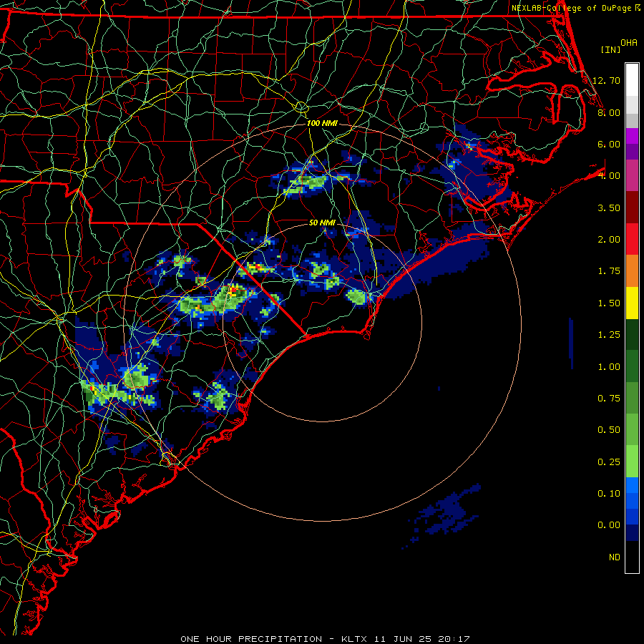Click the 1.50 legend value
The height and width of the screenshot is (644, 644).
tap(609, 303)
